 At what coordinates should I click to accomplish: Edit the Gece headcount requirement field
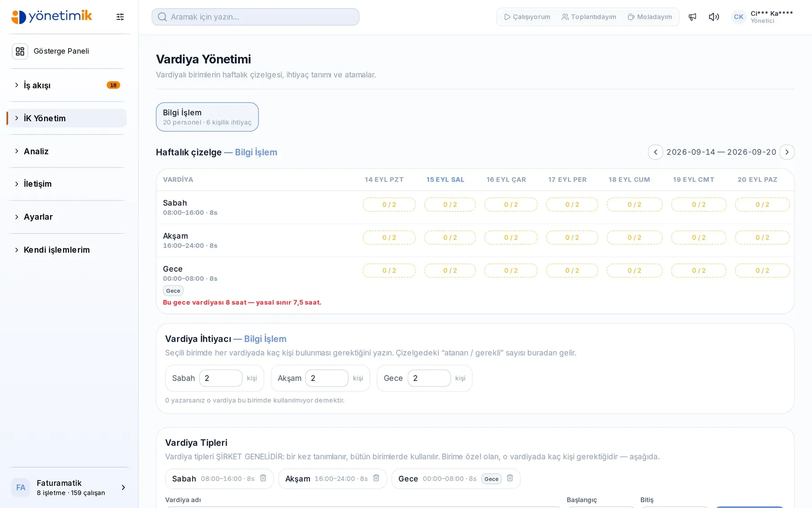429,378
